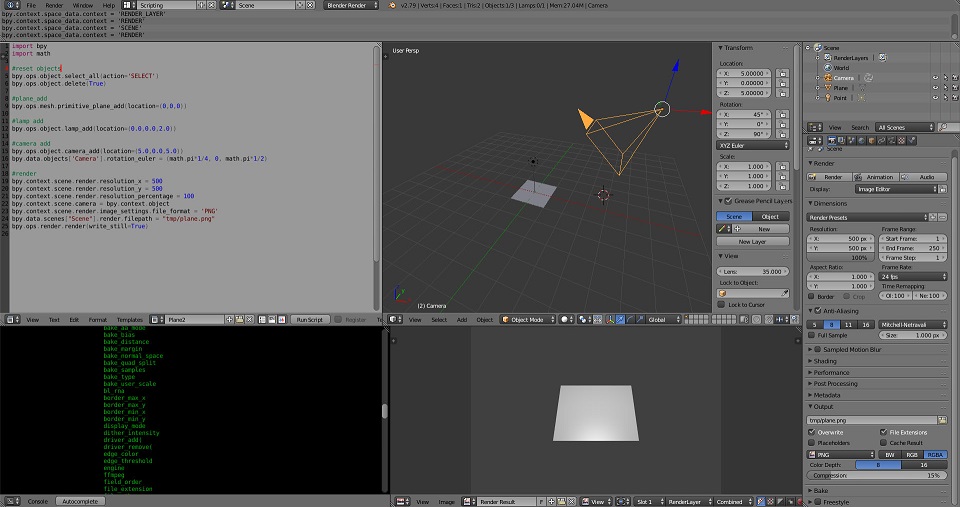Image resolution: width=960 pixels, height=507 pixels.
Task: Select anti-aliasing sample count 16
Action: (865, 325)
